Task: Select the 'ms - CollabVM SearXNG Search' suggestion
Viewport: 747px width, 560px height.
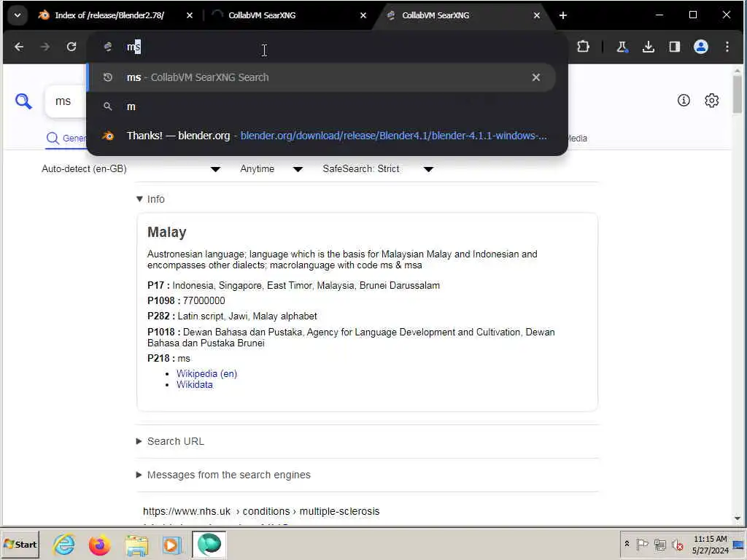Action: pyautogui.click(x=321, y=77)
